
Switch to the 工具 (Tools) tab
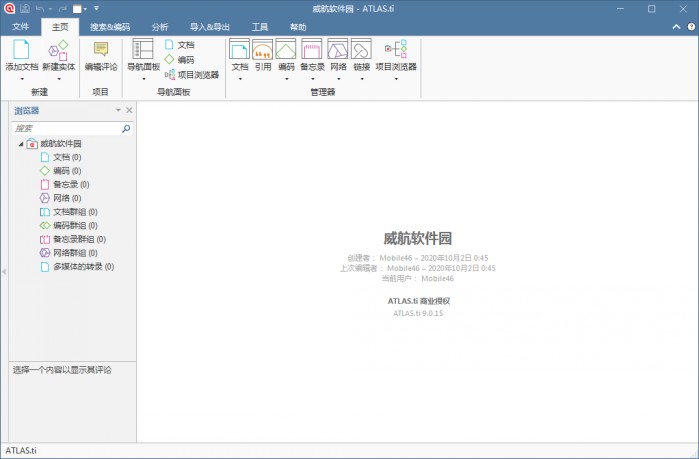(260, 27)
